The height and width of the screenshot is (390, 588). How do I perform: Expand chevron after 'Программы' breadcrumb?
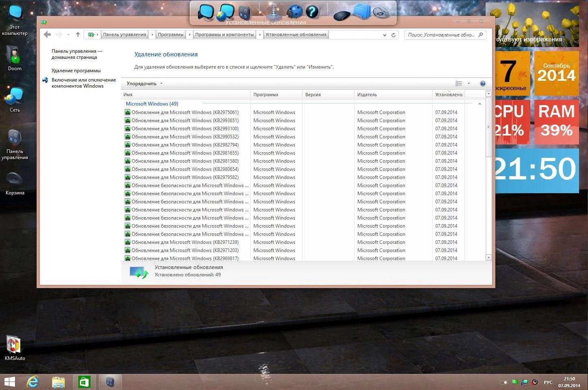click(190, 35)
